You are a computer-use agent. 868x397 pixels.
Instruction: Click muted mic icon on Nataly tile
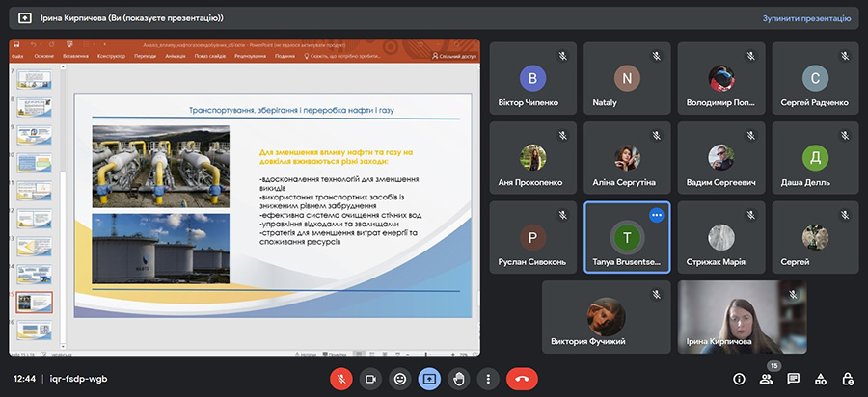[x=657, y=56]
